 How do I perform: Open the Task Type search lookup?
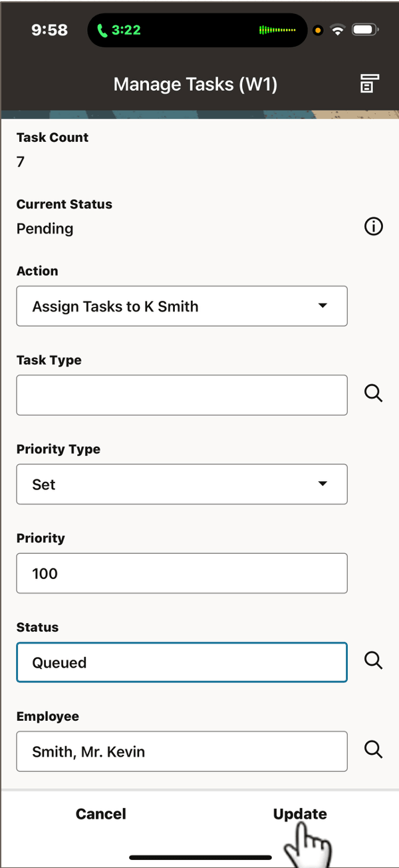373,393
